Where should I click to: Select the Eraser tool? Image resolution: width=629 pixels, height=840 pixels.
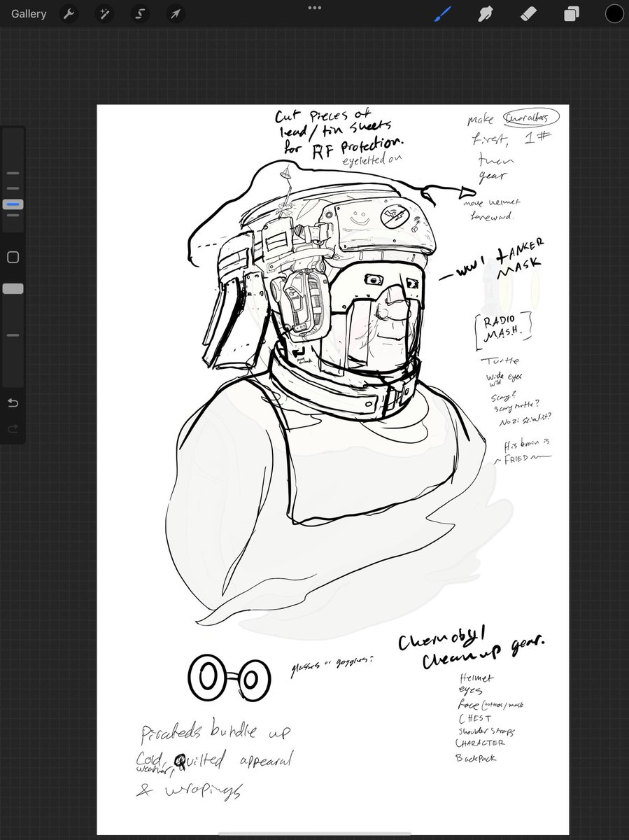pyautogui.click(x=528, y=13)
